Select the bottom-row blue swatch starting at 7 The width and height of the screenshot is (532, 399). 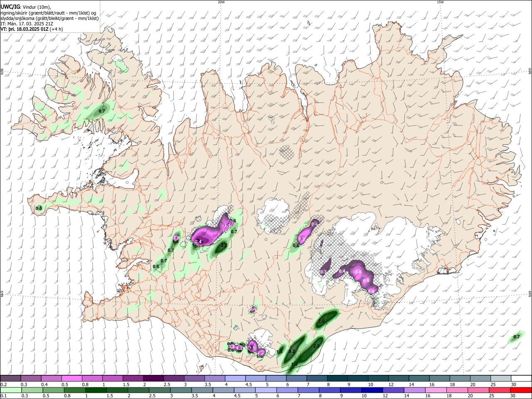point(309,390)
